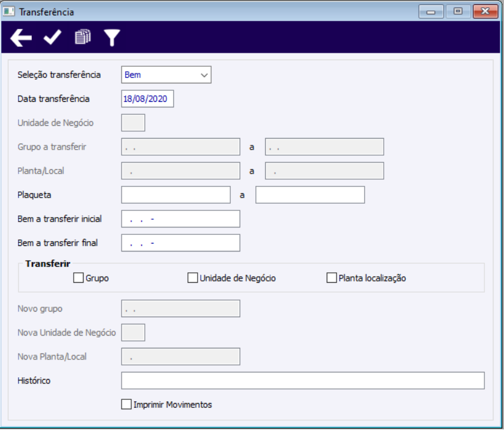Maximize the Transferência window
The image size is (504, 430).
(x=458, y=12)
